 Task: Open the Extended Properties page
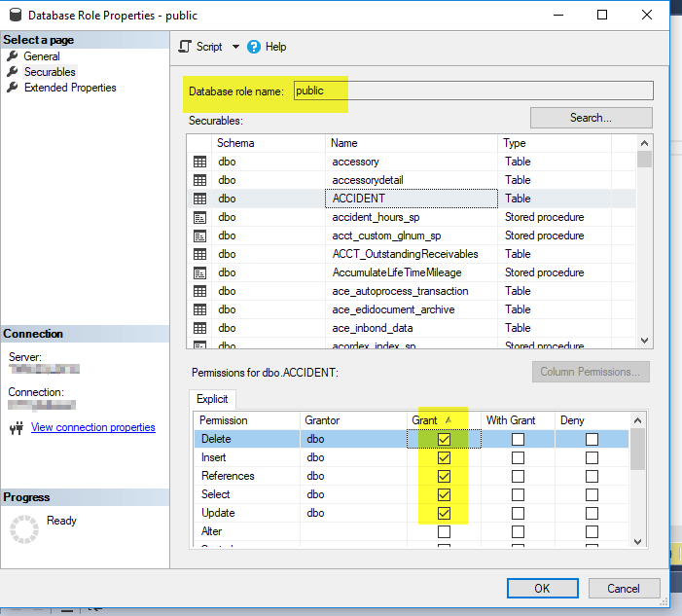click(x=70, y=88)
